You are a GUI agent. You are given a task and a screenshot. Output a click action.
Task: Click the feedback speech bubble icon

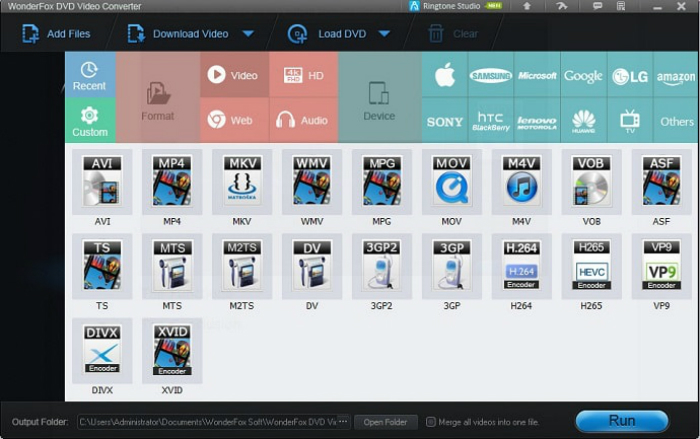point(597,6)
